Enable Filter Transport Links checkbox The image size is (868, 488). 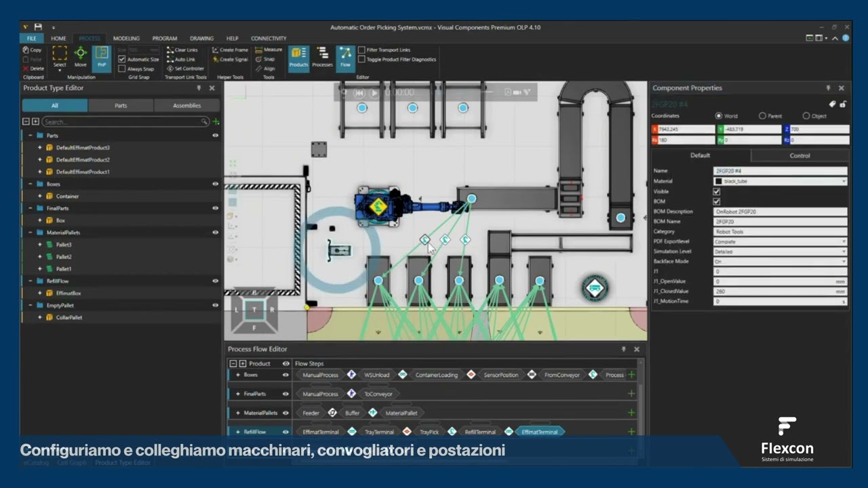click(361, 50)
